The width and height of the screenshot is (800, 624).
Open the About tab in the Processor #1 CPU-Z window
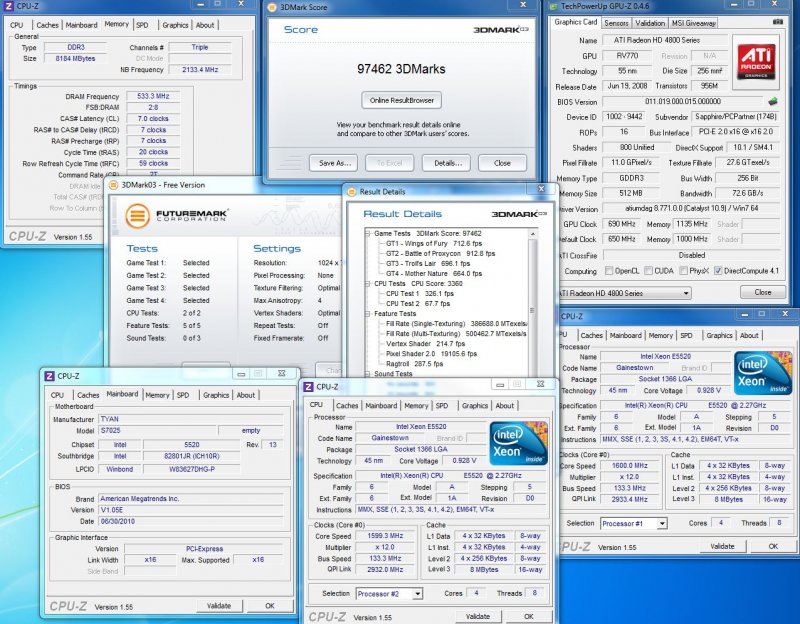coord(749,335)
